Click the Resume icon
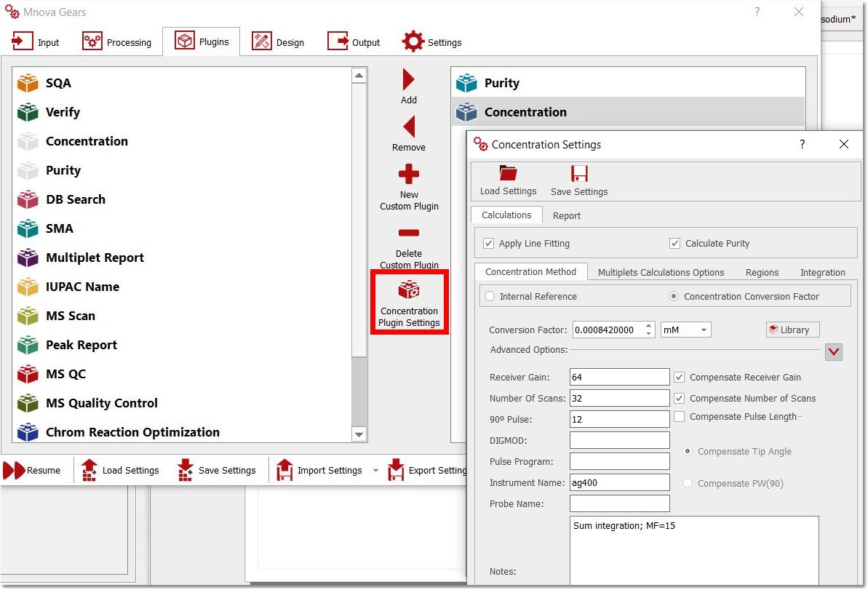 coord(14,471)
